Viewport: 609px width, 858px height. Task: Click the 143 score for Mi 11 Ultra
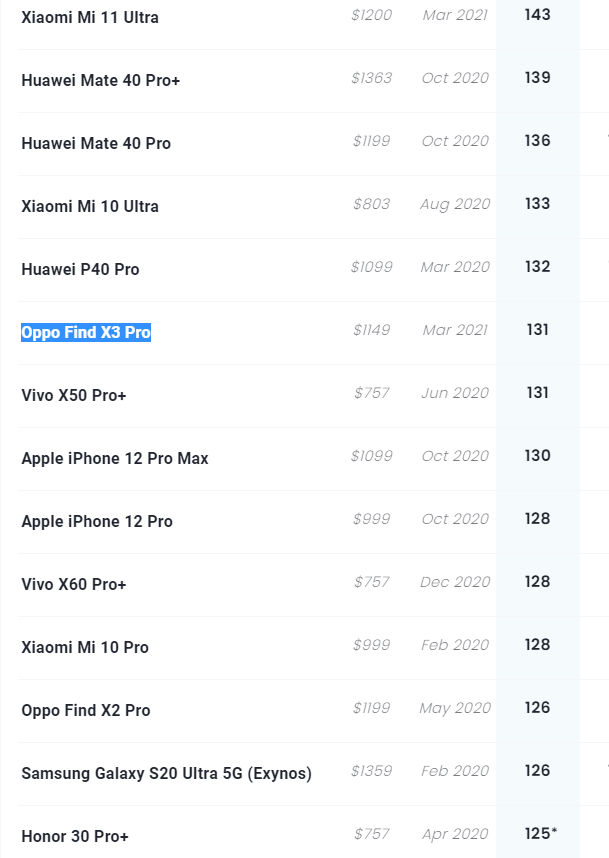(x=537, y=14)
